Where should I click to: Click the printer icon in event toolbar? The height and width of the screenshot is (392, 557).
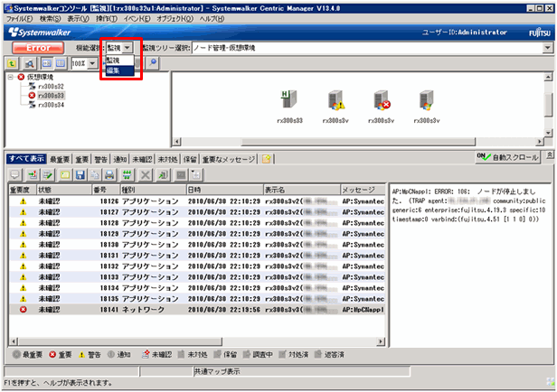tap(109, 174)
